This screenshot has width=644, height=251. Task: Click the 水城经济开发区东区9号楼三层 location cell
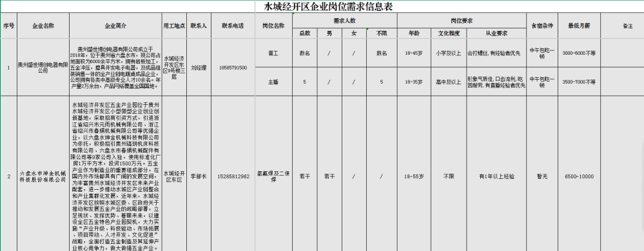[174, 68]
